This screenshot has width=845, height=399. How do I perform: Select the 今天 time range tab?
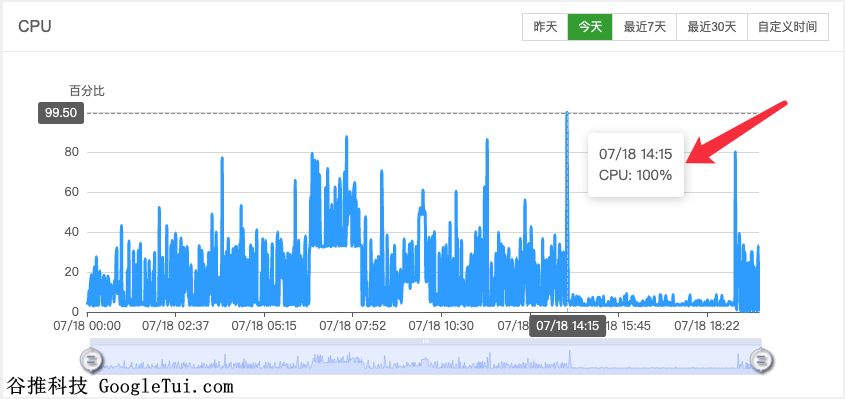[590, 27]
